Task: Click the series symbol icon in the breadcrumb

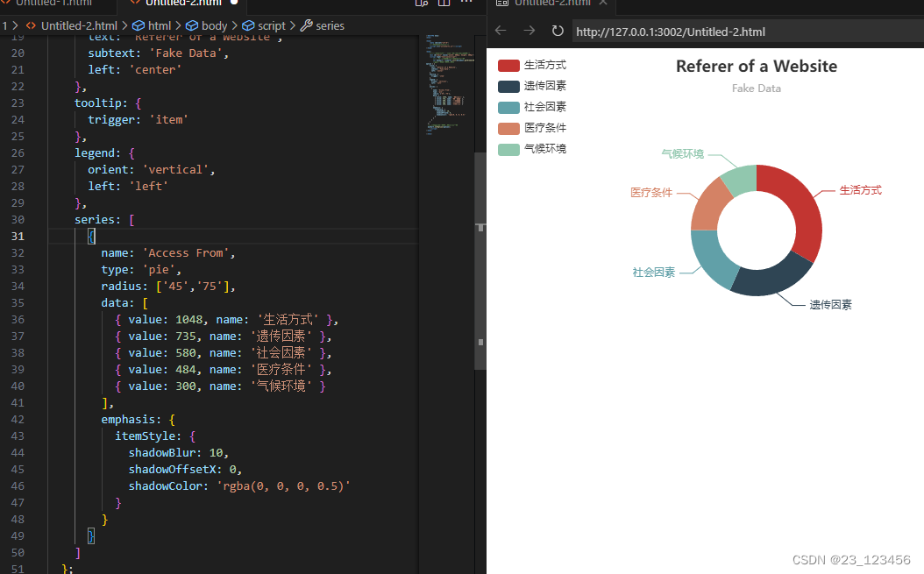Action: pos(308,25)
